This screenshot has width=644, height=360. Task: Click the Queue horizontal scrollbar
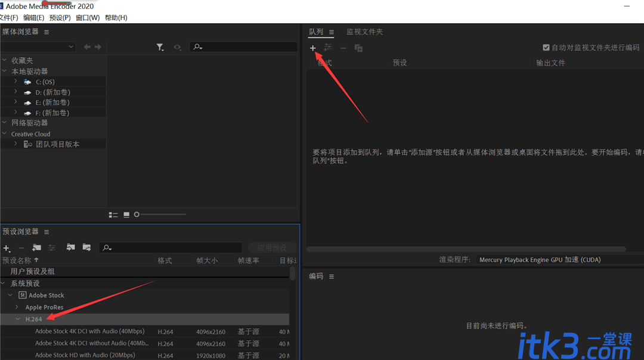click(466, 249)
